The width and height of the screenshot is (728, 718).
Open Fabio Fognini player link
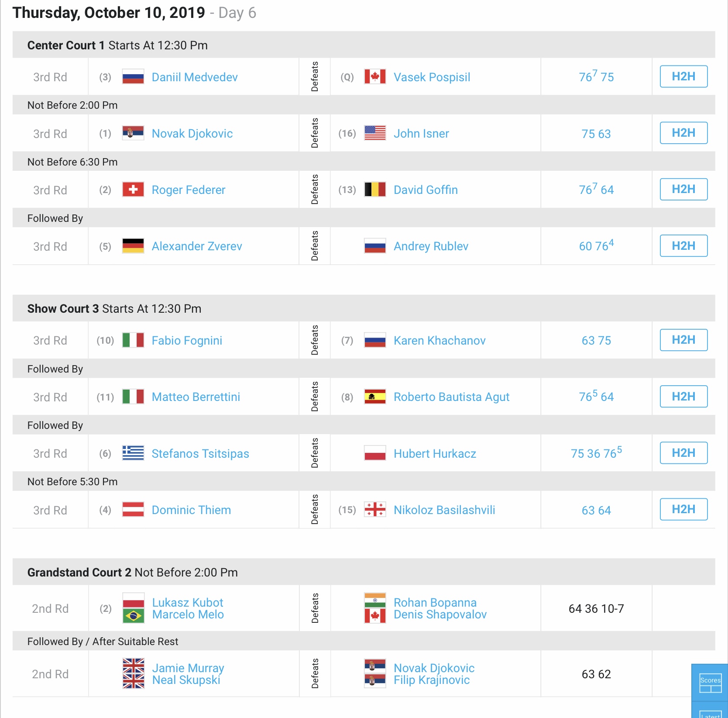click(187, 340)
